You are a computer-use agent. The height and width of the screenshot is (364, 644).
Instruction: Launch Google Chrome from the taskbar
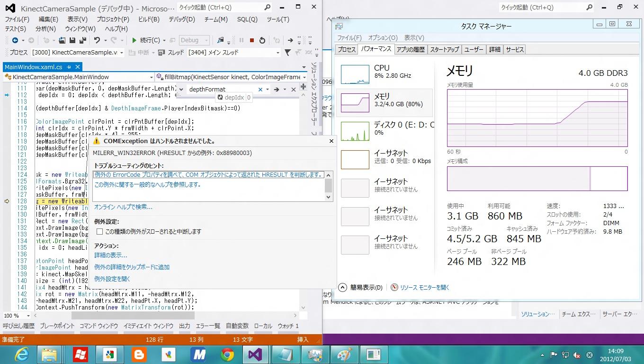(x=227, y=354)
